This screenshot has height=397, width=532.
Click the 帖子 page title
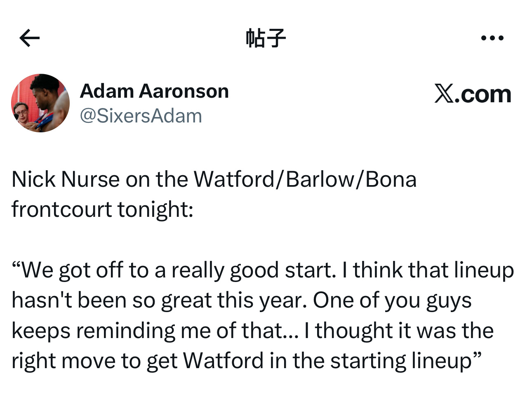click(266, 38)
